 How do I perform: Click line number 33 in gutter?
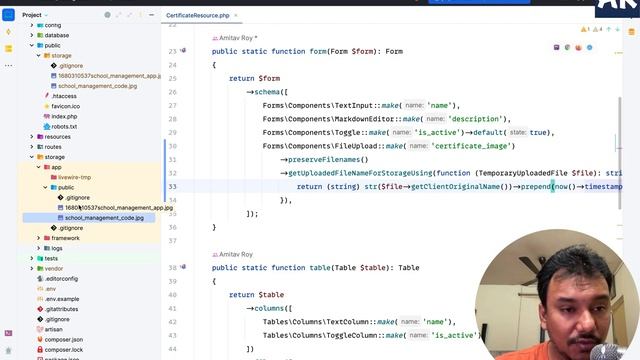click(x=172, y=187)
